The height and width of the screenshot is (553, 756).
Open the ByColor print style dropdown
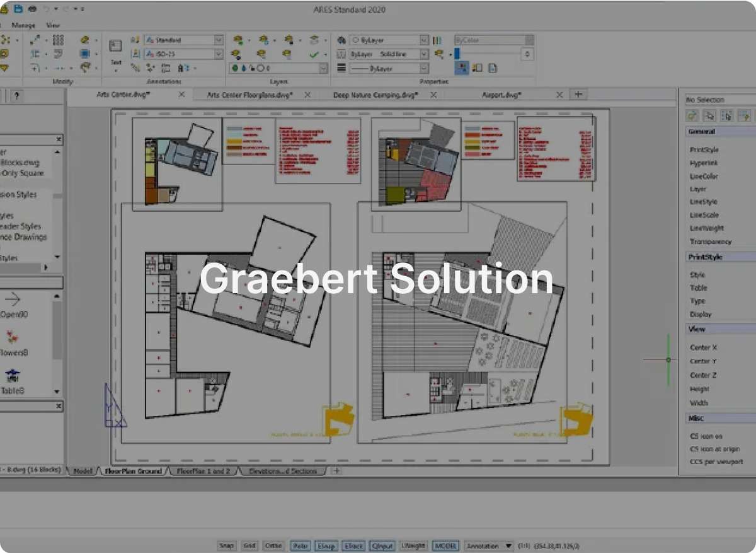tap(494, 40)
